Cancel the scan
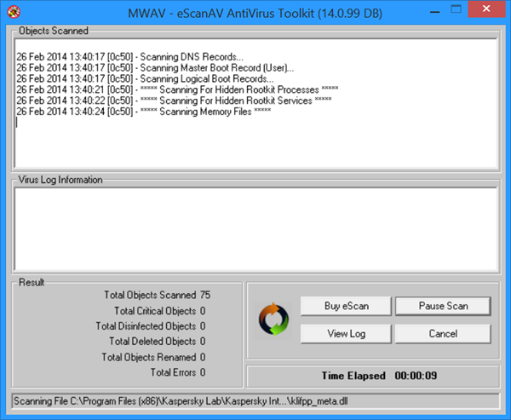The width and height of the screenshot is (511, 420). point(443,334)
